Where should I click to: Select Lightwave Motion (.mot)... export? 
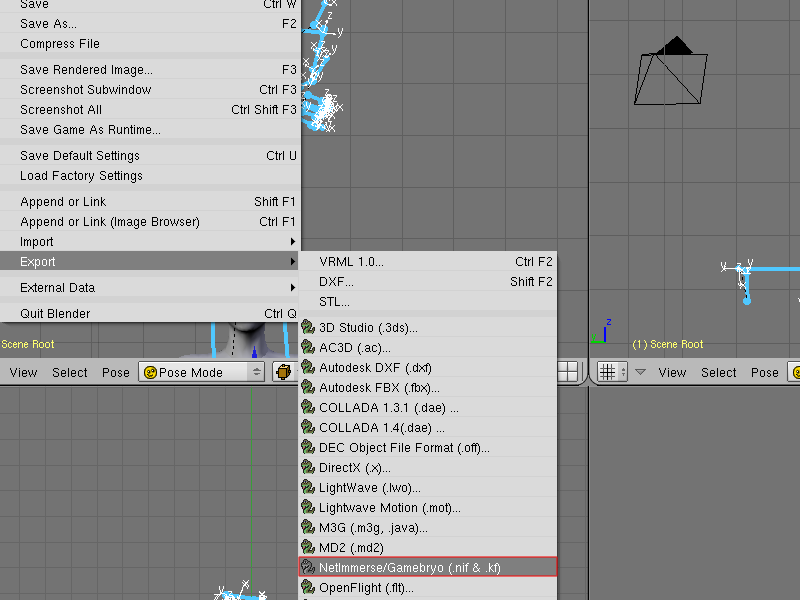click(x=428, y=508)
